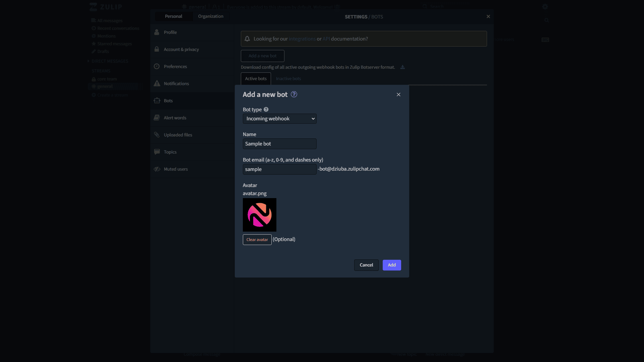Switch to the Organization settings tab
This screenshot has width=644, height=362.
(211, 16)
